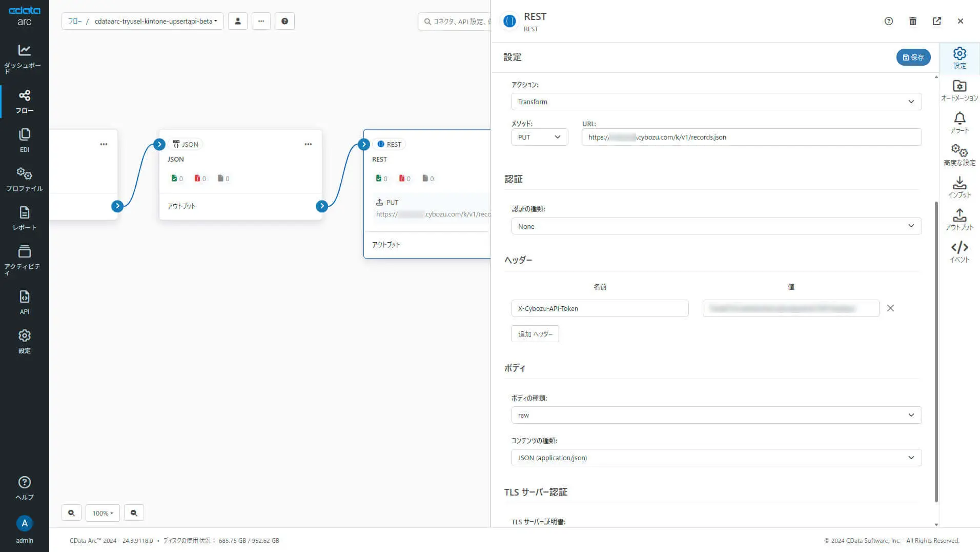Switch to the Advanced Settings tab

959,155
